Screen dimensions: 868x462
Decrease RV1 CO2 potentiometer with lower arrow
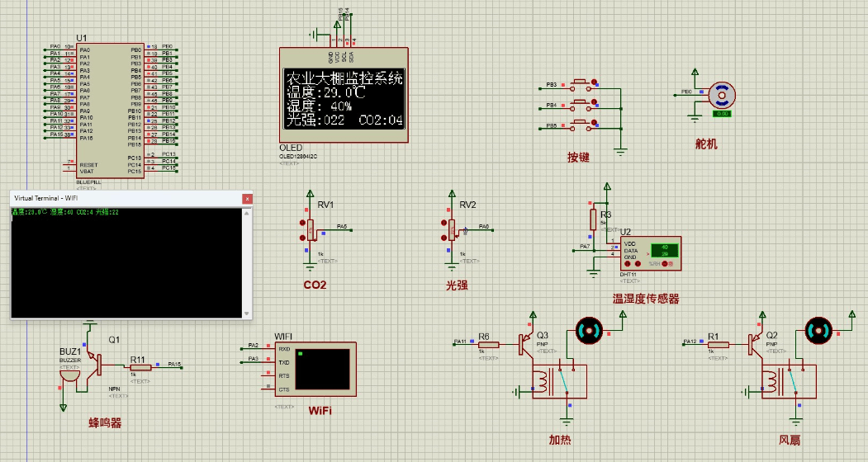[x=302, y=239]
